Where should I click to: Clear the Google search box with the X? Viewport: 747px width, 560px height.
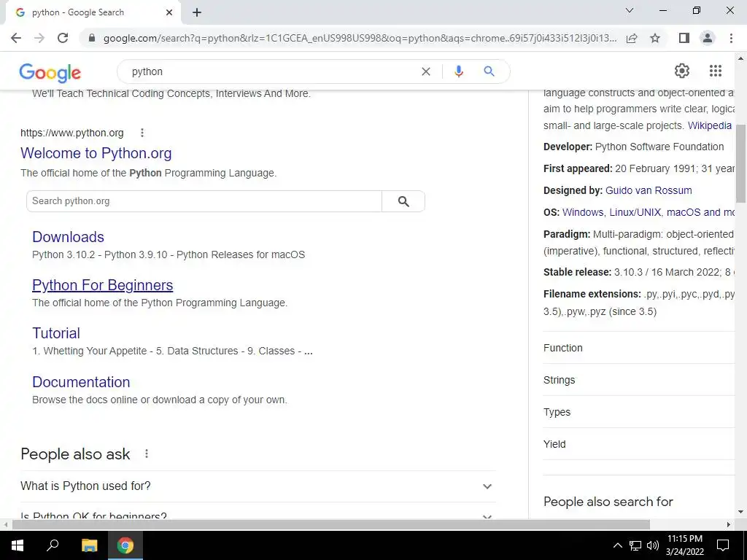[x=426, y=71]
